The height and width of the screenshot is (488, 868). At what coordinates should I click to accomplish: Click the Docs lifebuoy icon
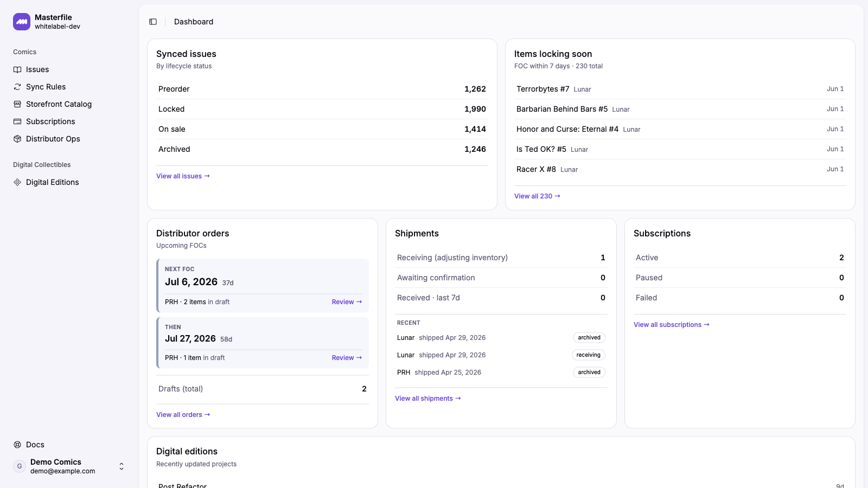point(17,445)
